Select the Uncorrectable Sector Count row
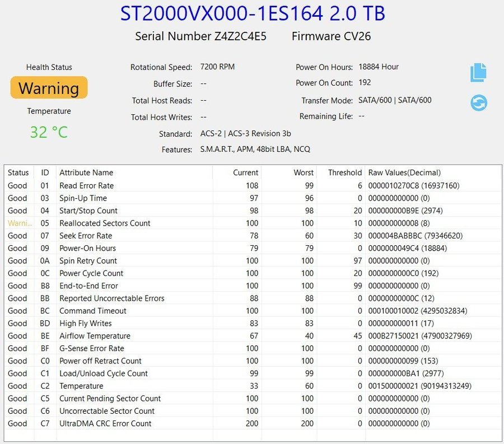Image resolution: width=504 pixels, height=444 pixels. pos(253,411)
